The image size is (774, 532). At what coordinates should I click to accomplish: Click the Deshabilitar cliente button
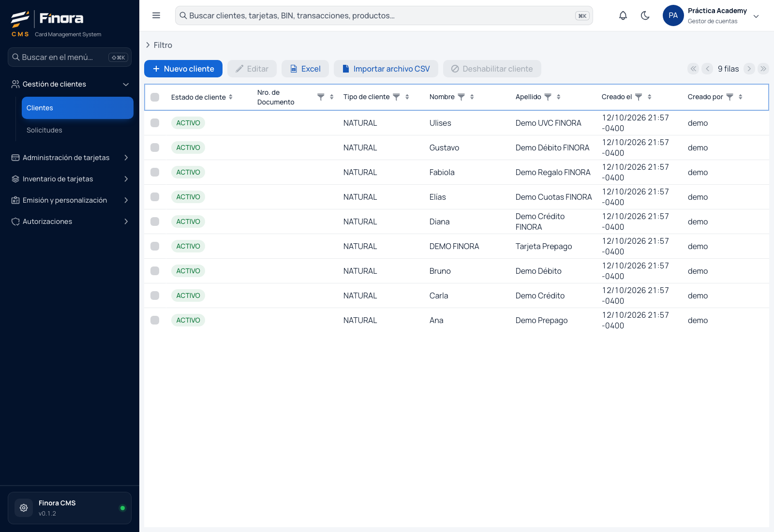492,69
